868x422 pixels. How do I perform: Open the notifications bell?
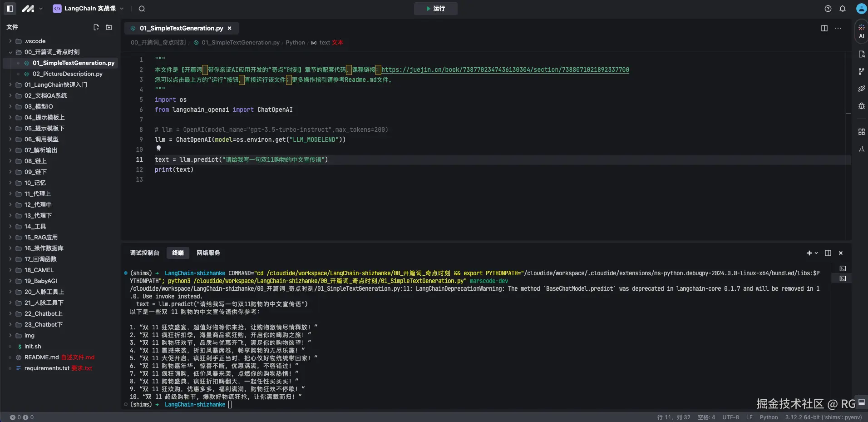pyautogui.click(x=842, y=9)
